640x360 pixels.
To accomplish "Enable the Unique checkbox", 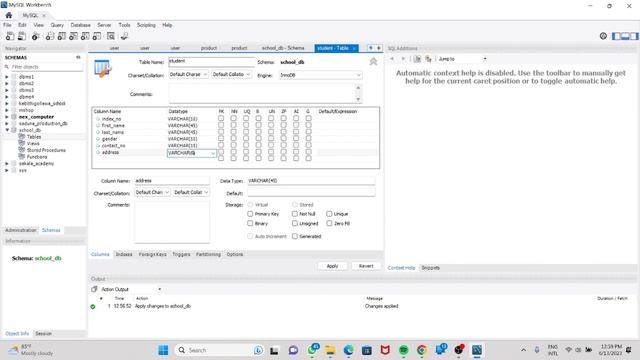I will [329, 214].
